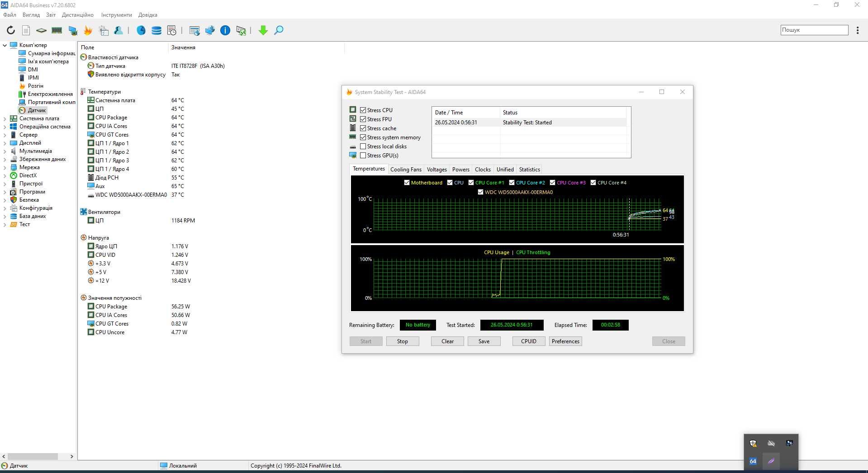Expand Тест tree node

5,224
